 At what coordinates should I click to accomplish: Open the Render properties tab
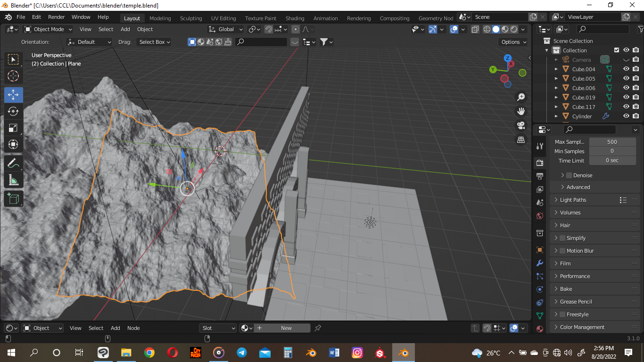pyautogui.click(x=540, y=163)
